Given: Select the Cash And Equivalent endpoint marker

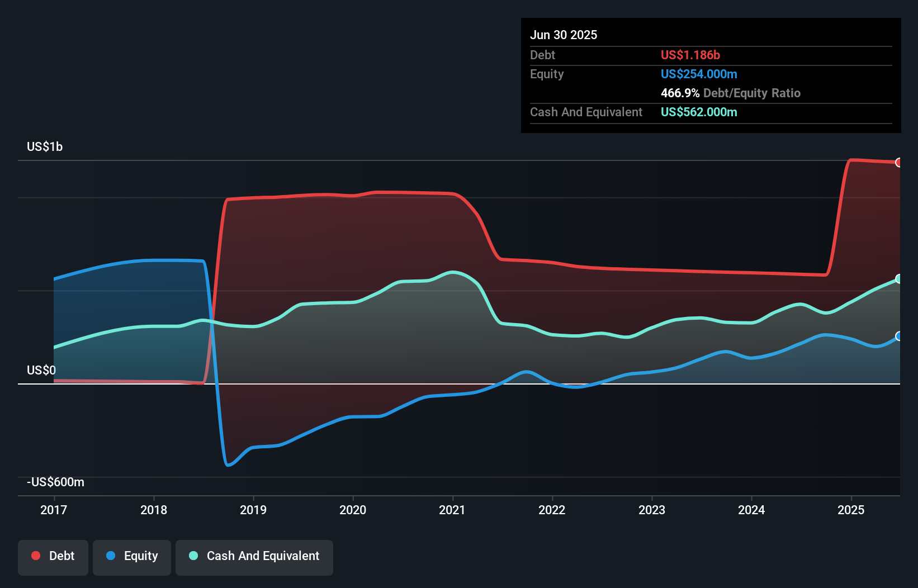Looking at the screenshot, I should coord(899,279).
